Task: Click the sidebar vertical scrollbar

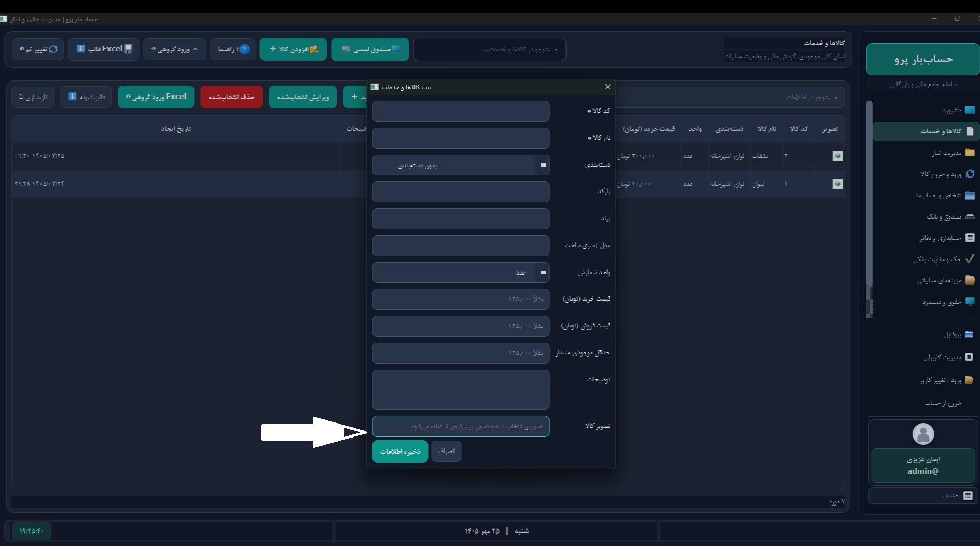Action: 869,209
